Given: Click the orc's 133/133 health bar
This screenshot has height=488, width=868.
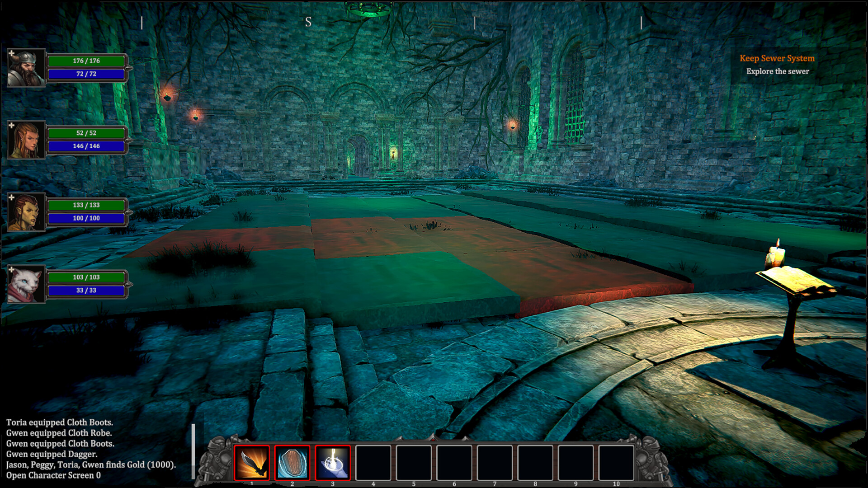Looking at the screenshot, I should pyautogui.click(x=86, y=205).
